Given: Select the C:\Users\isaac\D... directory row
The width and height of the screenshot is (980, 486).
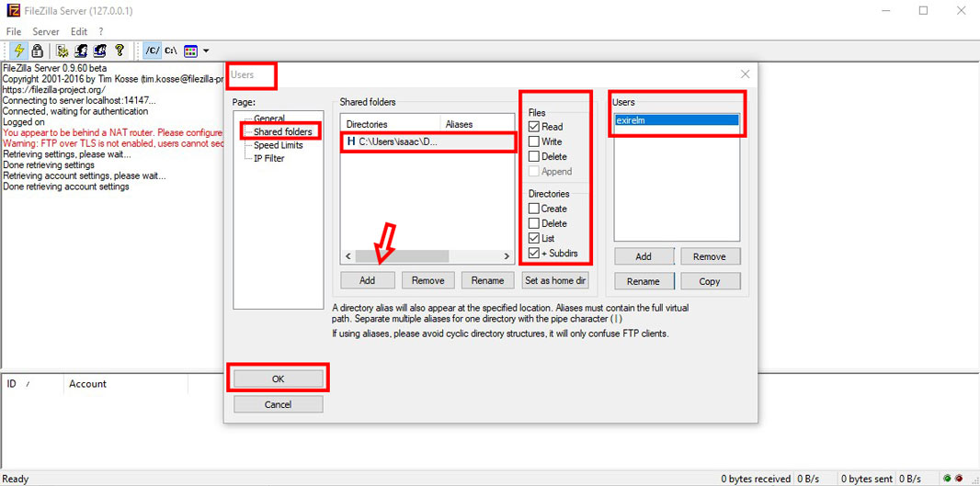Looking at the screenshot, I should tap(428, 141).
